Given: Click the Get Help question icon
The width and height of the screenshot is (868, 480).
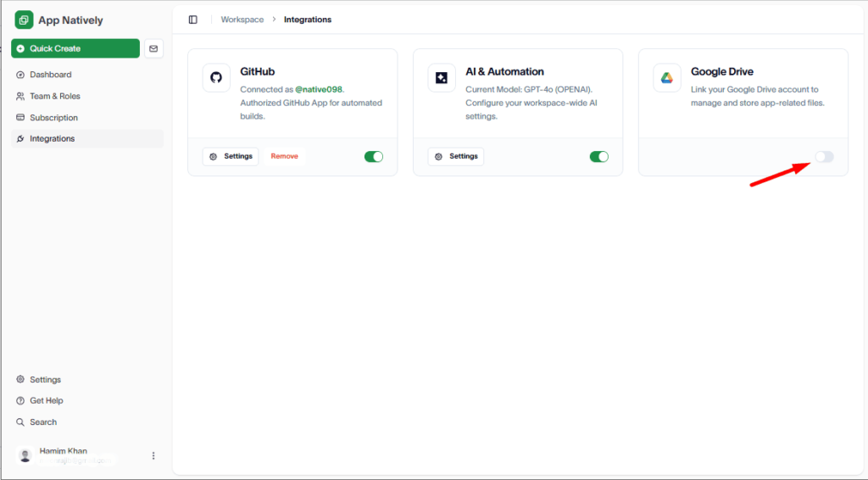Looking at the screenshot, I should click(x=20, y=401).
